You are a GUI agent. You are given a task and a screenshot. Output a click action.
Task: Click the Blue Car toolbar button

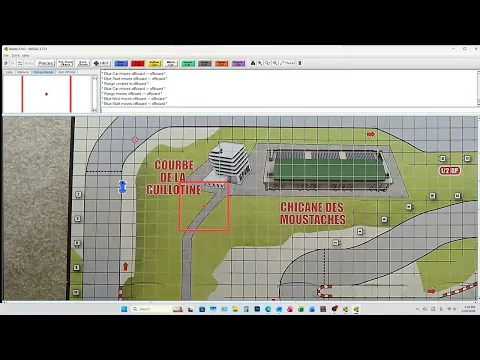pos(121,63)
